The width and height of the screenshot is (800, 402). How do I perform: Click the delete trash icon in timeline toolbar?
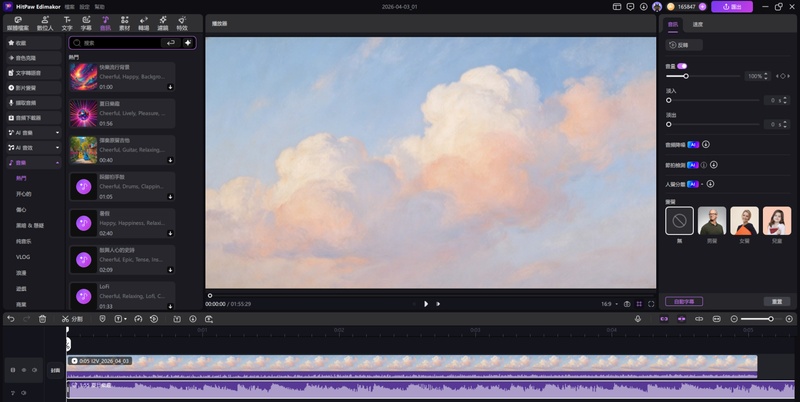42,319
